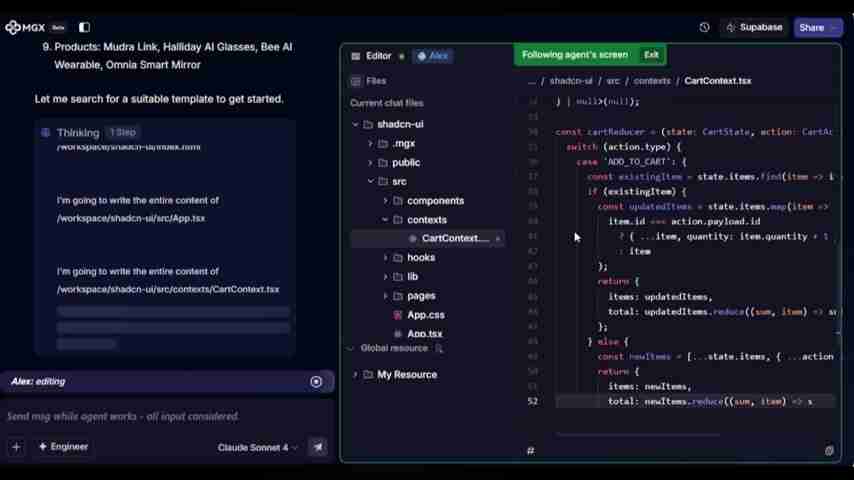
Task: Click line number 52 in editor
Action: (532, 402)
